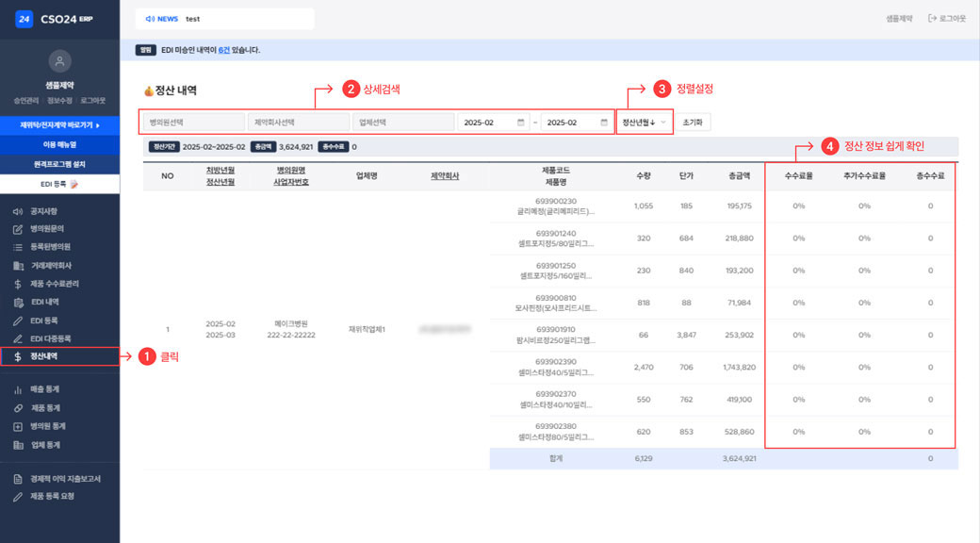Viewport: 980px width, 543px height.
Task: Click the bar chart icon beside 매출 통계
Action: tap(18, 389)
